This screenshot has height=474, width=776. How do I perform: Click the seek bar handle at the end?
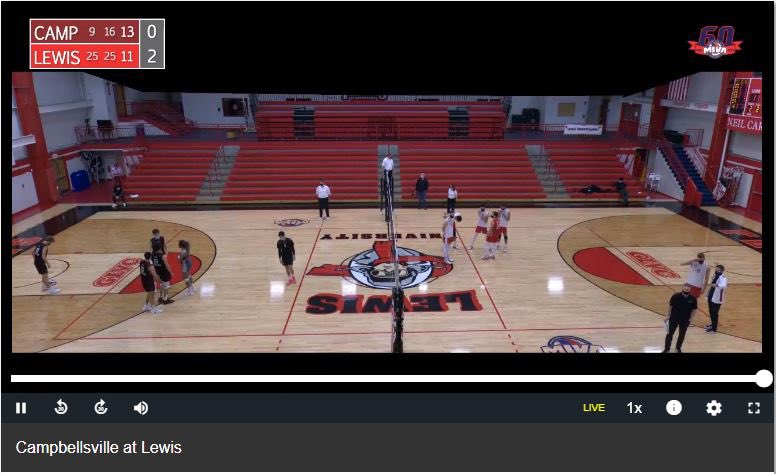(764, 379)
